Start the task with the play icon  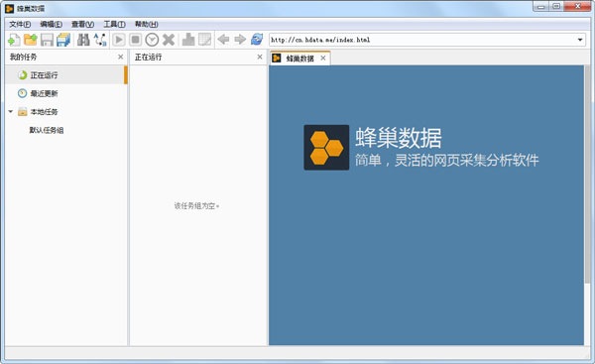click(119, 40)
